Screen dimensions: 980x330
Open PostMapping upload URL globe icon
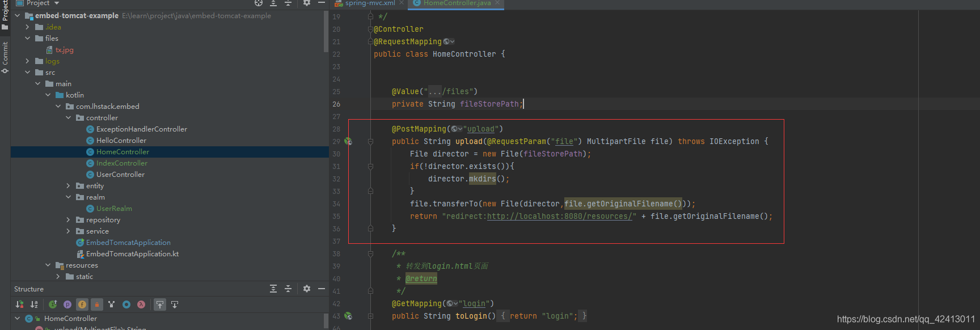coord(457,129)
